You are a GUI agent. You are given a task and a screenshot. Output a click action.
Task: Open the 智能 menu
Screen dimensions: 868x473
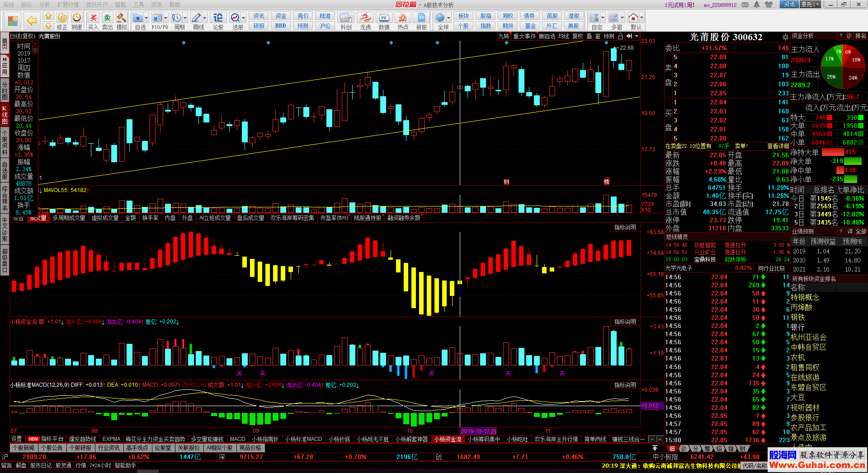120,5
